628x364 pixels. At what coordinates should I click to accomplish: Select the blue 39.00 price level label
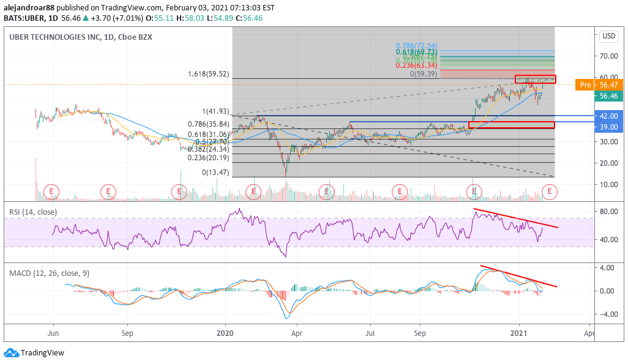pos(608,127)
